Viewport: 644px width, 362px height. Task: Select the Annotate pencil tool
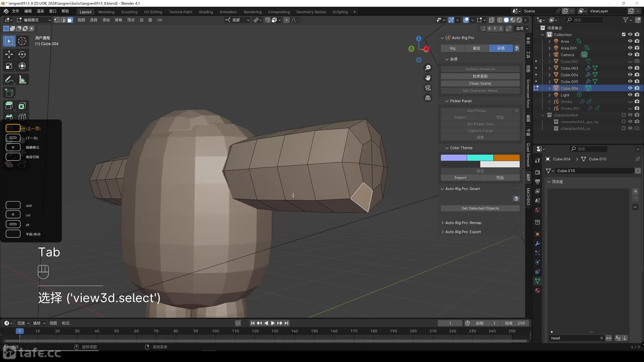click(x=9, y=80)
